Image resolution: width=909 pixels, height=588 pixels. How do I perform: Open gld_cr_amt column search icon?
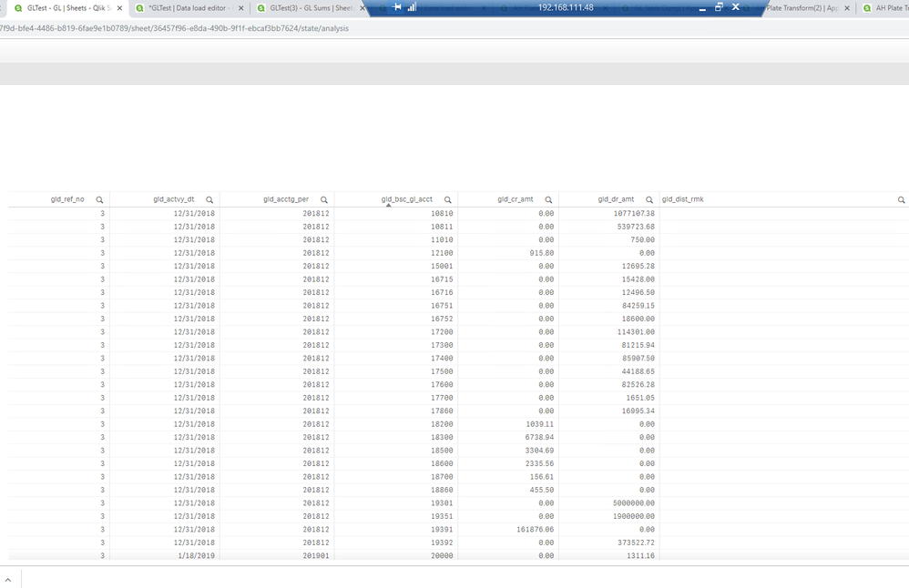coord(548,200)
